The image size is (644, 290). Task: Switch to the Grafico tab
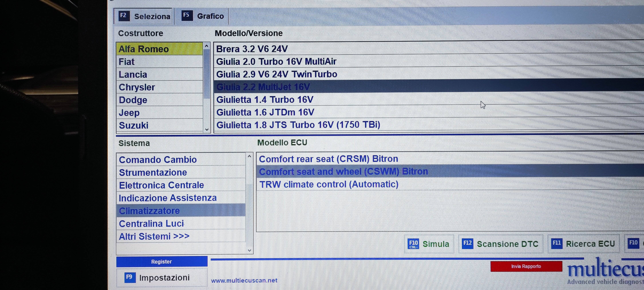pos(202,16)
